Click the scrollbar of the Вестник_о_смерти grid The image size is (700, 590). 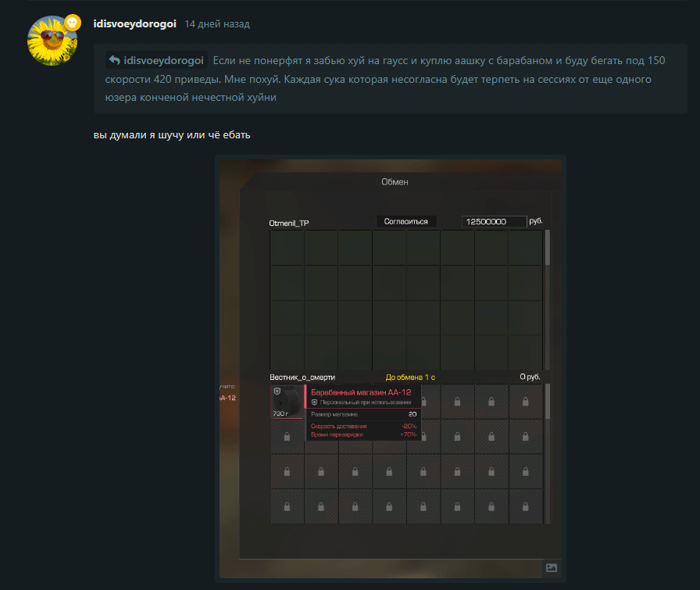[x=548, y=402]
